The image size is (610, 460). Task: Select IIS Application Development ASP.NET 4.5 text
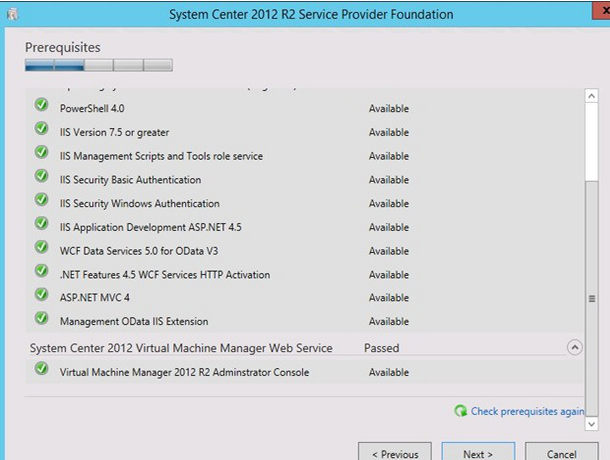[151, 227]
